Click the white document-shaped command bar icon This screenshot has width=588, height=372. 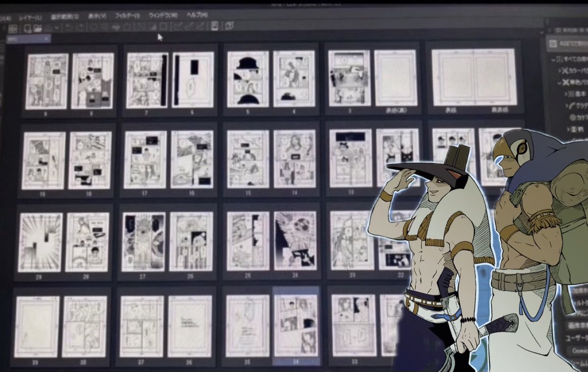(x=215, y=25)
